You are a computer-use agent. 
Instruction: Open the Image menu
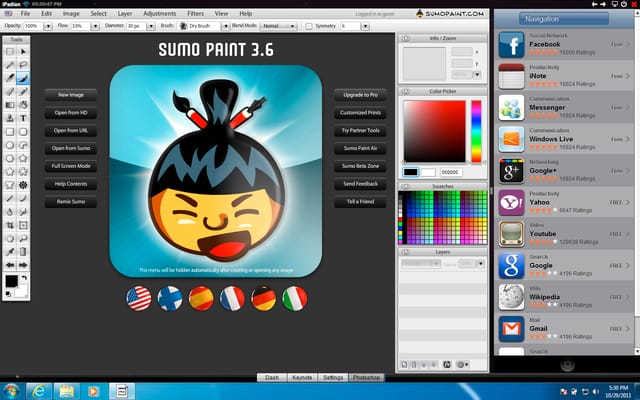[71, 13]
